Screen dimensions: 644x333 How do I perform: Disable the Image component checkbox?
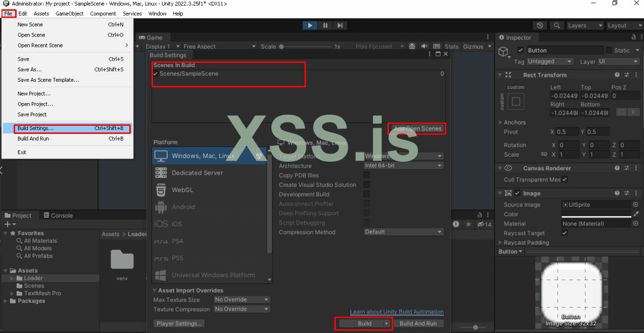517,193
